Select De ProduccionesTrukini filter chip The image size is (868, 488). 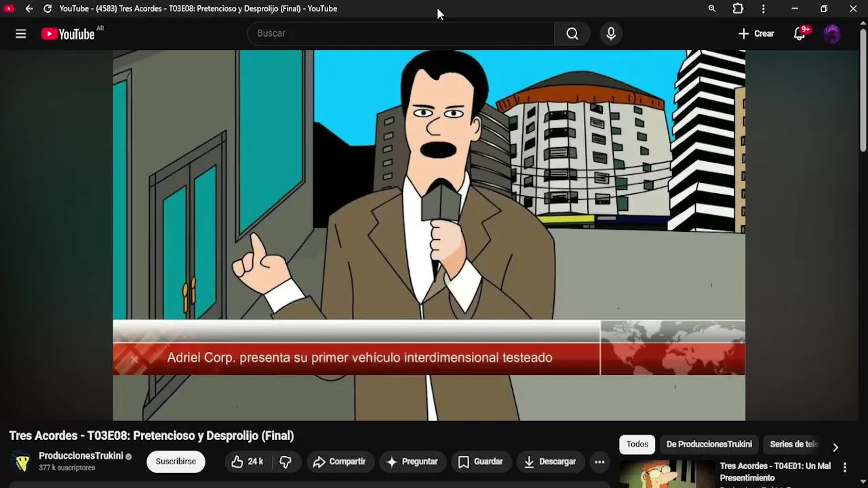click(x=709, y=445)
